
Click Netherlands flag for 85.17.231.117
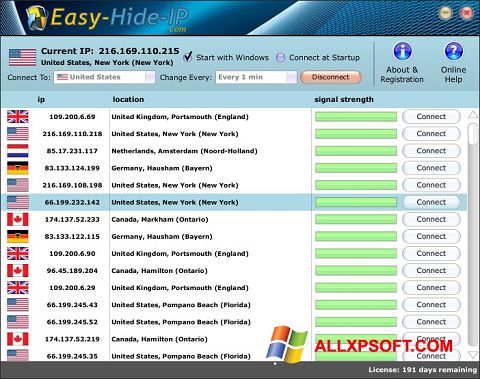[x=18, y=151]
